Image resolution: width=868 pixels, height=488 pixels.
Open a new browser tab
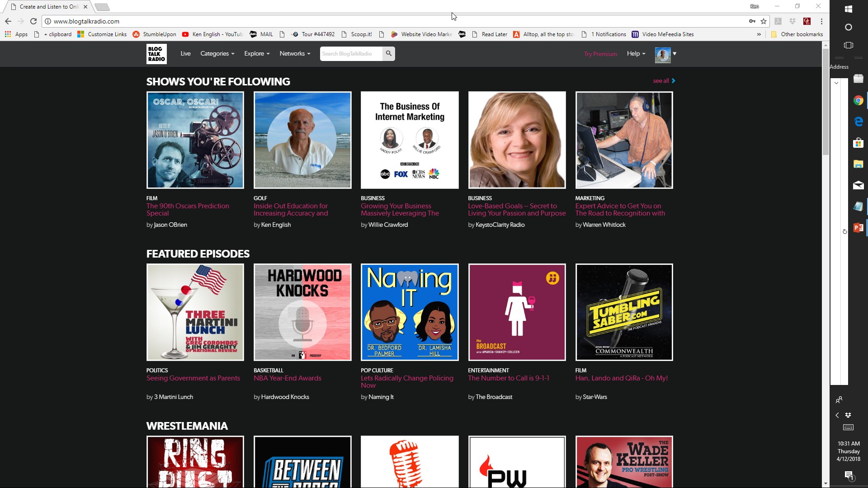[102, 7]
